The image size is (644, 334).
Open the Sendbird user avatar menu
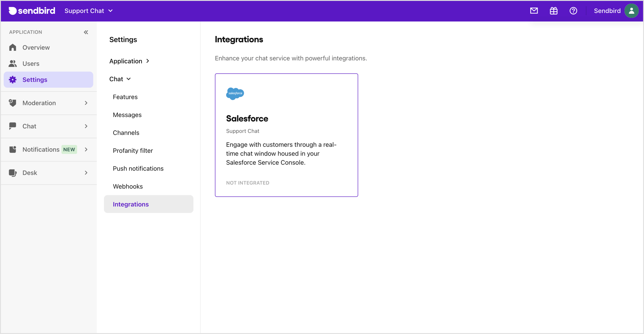click(631, 11)
